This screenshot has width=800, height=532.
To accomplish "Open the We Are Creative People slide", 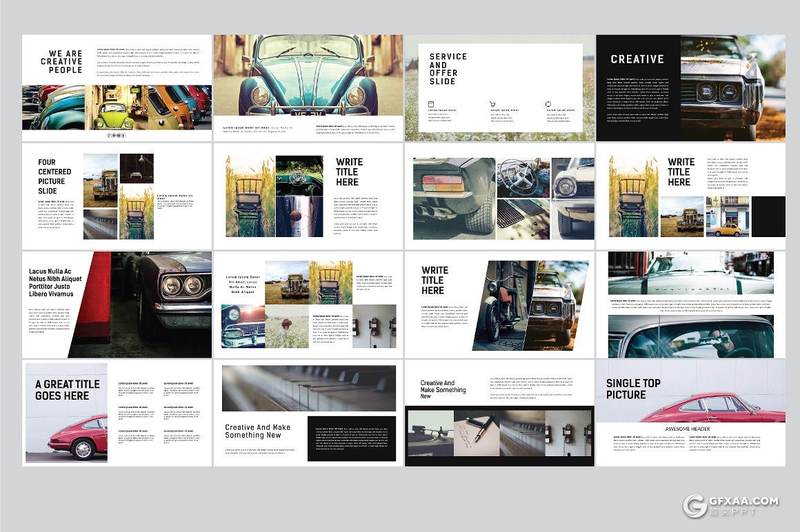I will (x=117, y=88).
